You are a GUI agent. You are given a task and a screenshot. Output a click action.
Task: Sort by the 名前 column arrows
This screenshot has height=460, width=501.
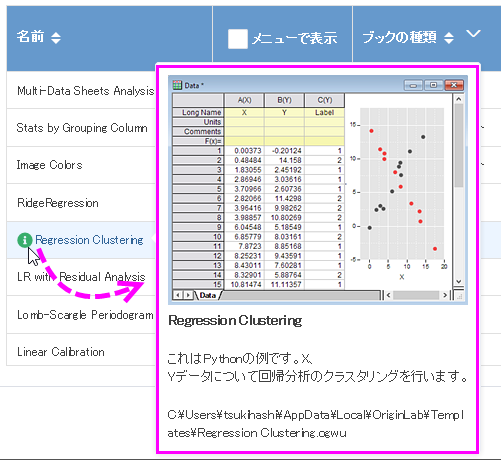56,38
